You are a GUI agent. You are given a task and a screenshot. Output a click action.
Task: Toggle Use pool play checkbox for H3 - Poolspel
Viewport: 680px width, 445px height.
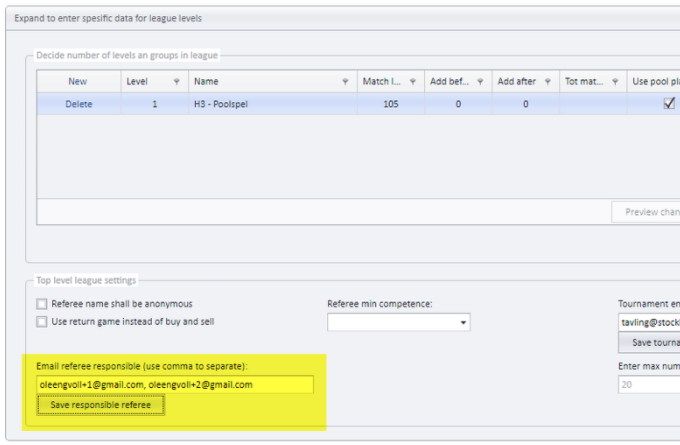pyautogui.click(x=669, y=103)
